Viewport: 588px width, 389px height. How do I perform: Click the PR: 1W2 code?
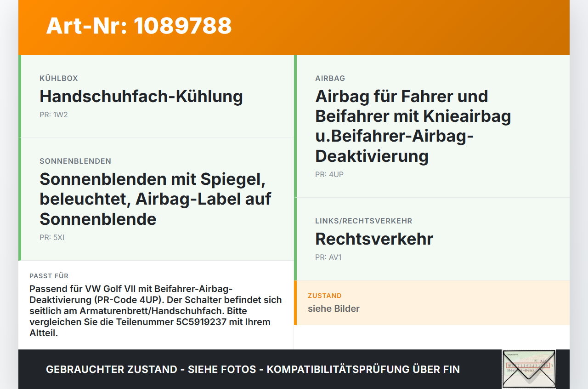pyautogui.click(x=54, y=114)
